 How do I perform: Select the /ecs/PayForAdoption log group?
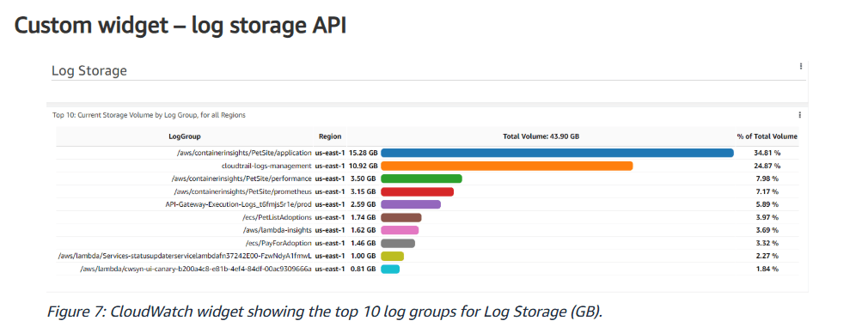click(278, 243)
